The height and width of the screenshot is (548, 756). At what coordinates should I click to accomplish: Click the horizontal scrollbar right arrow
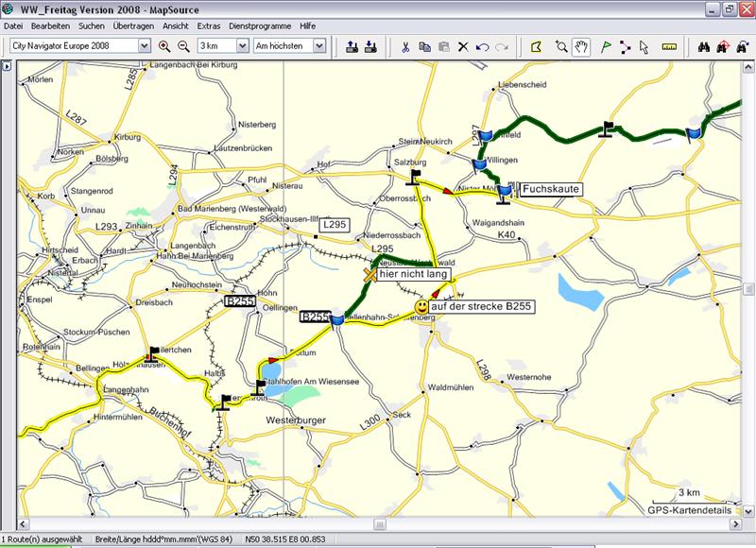click(735, 523)
